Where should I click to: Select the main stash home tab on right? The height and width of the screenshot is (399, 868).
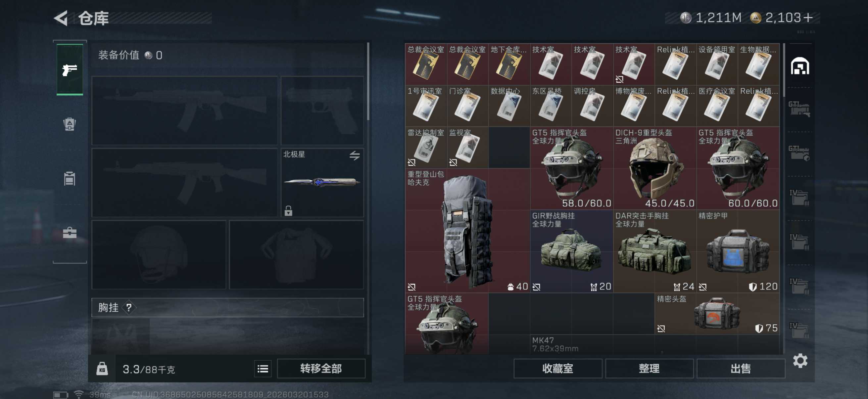coord(799,66)
